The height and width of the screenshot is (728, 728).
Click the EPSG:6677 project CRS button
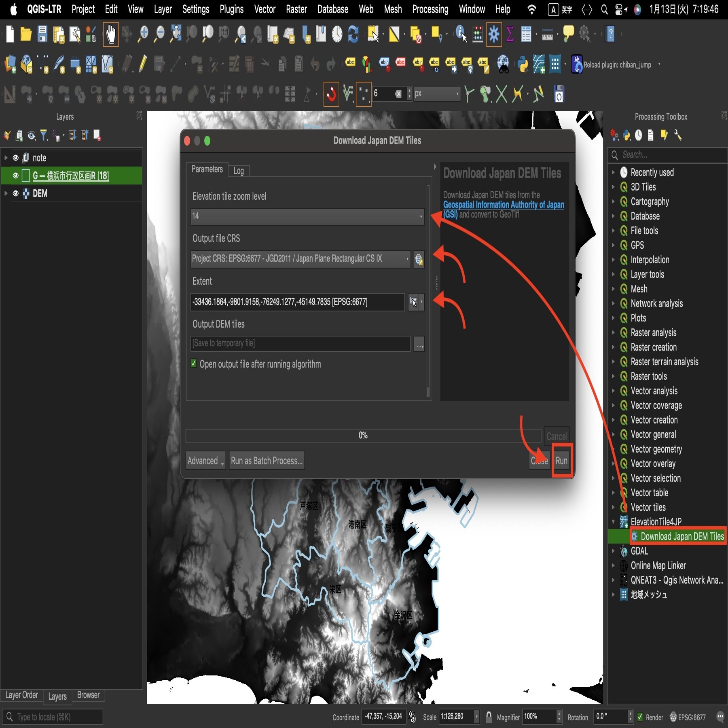tap(688, 717)
